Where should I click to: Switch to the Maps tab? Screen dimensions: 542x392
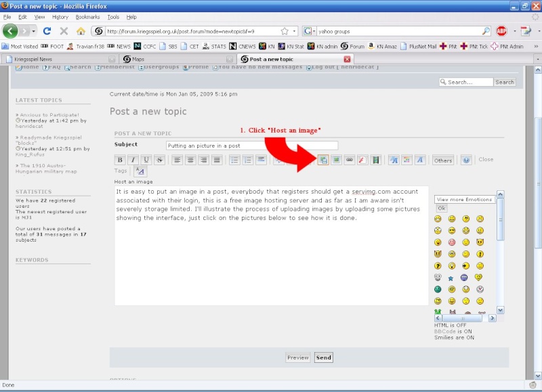(177, 59)
